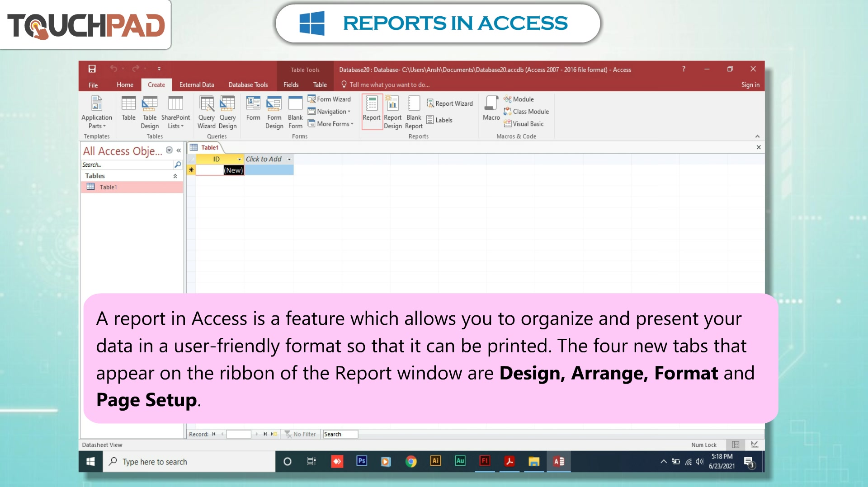The height and width of the screenshot is (487, 868).
Task: Launch the Query Wizard
Action: click(207, 112)
